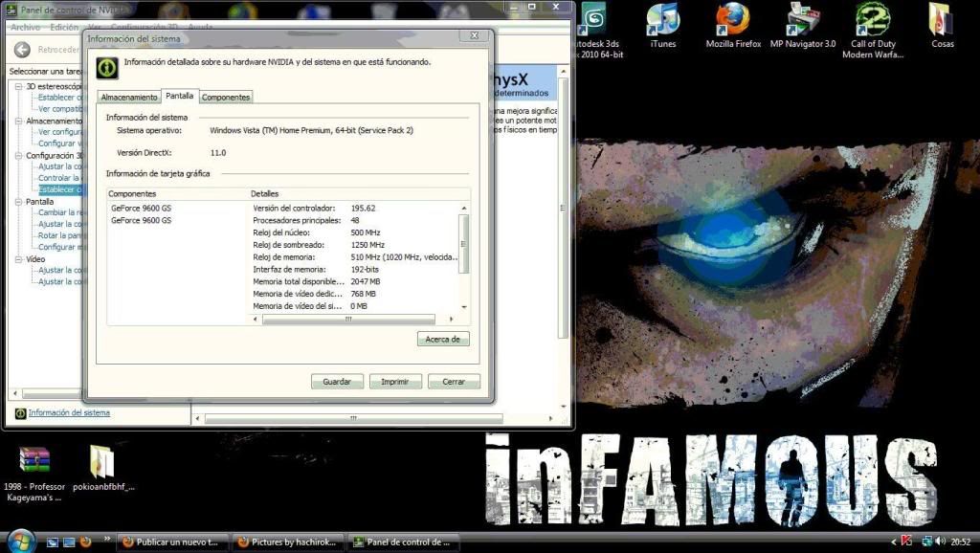Click the network icon in the system tray
The width and height of the screenshot is (980, 553).
coord(926,542)
